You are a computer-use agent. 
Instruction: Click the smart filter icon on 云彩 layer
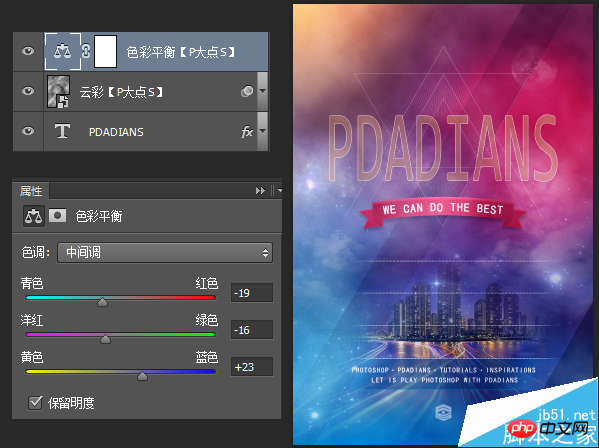coord(247,91)
